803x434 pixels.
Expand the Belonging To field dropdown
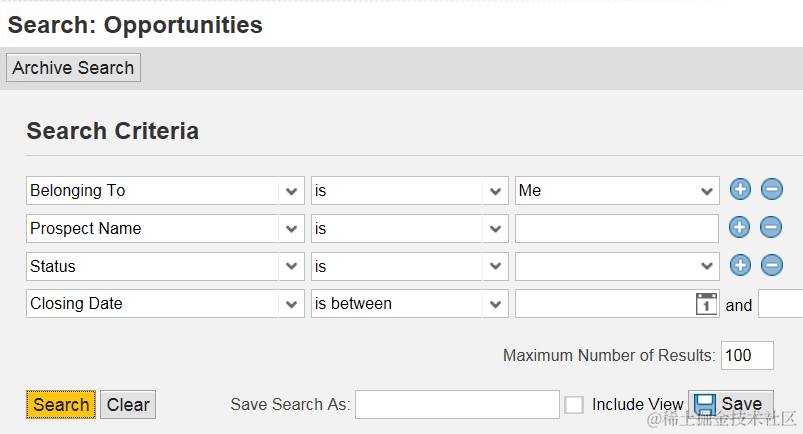291,190
